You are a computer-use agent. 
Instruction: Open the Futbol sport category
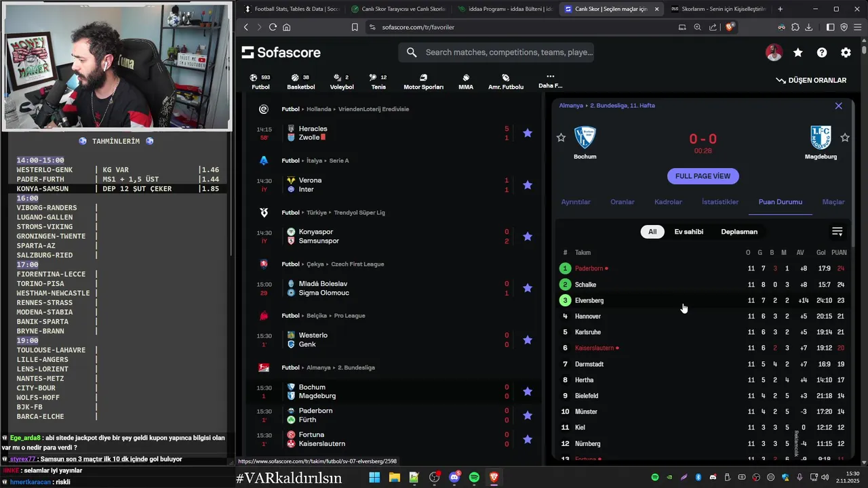tap(260, 82)
